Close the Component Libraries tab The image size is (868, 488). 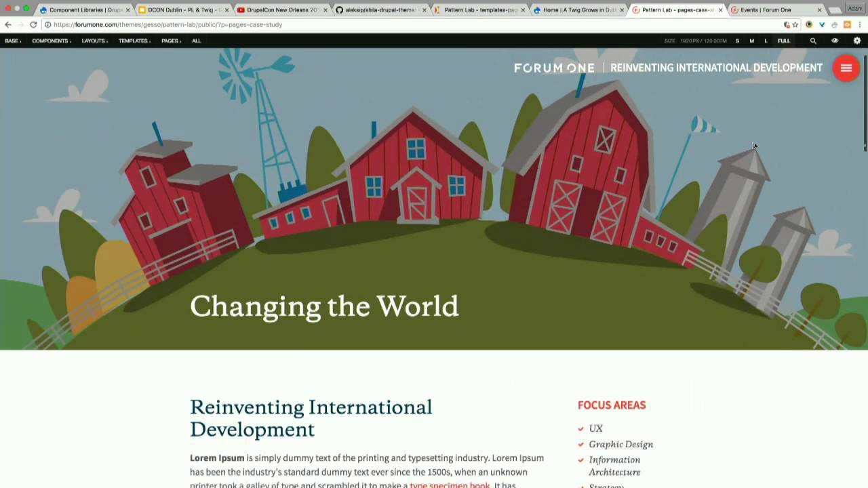click(127, 10)
